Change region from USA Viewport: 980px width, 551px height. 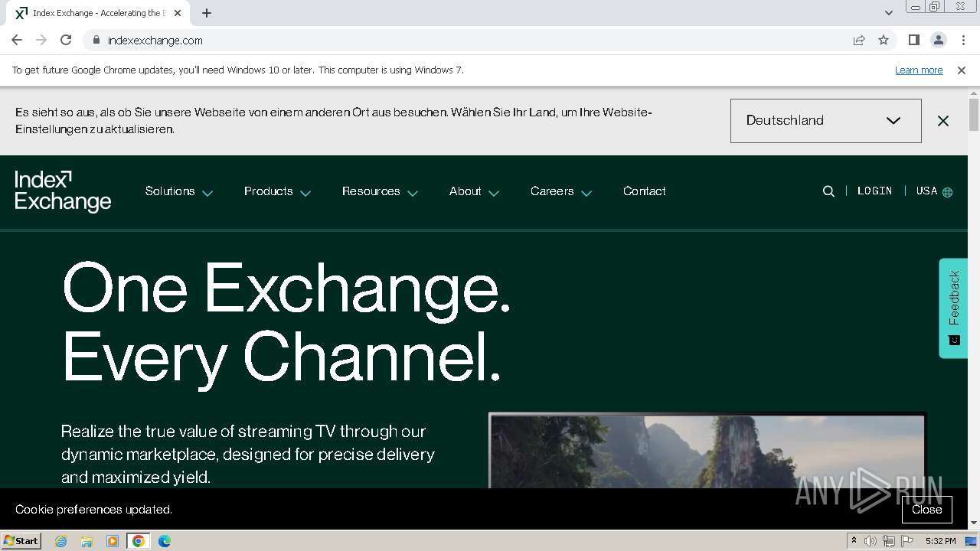pos(934,191)
